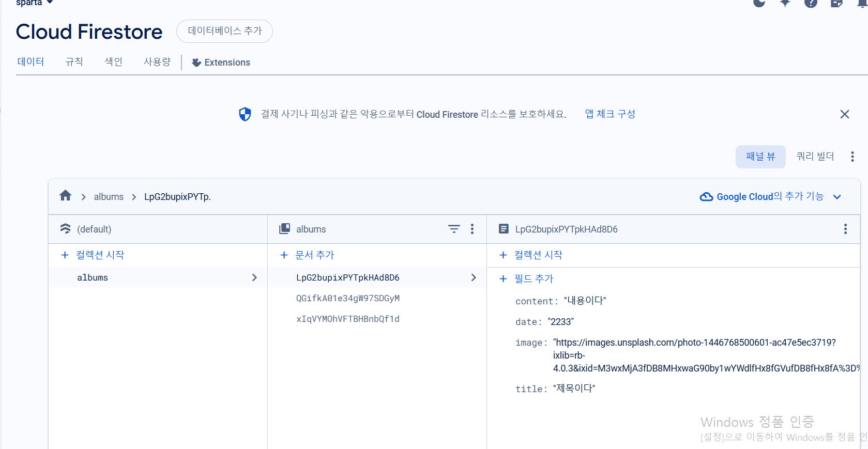Click the Cloud Firestore page title

coord(89,32)
